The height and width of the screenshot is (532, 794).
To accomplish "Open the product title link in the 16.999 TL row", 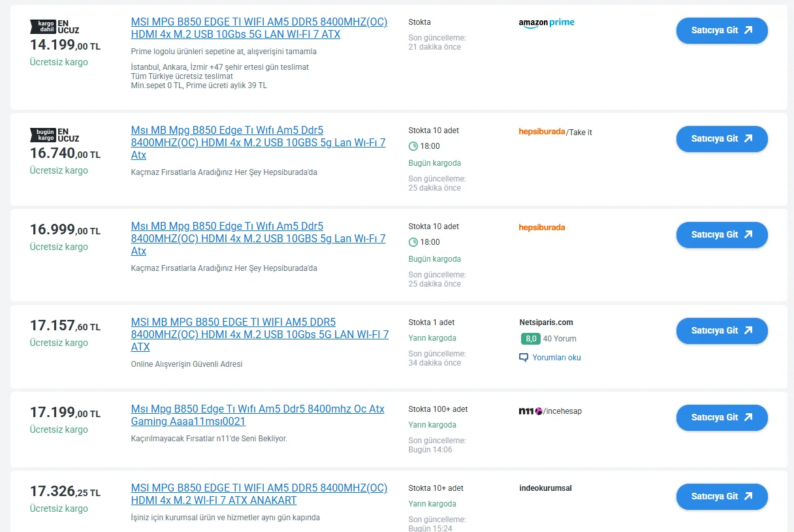I will (259, 239).
